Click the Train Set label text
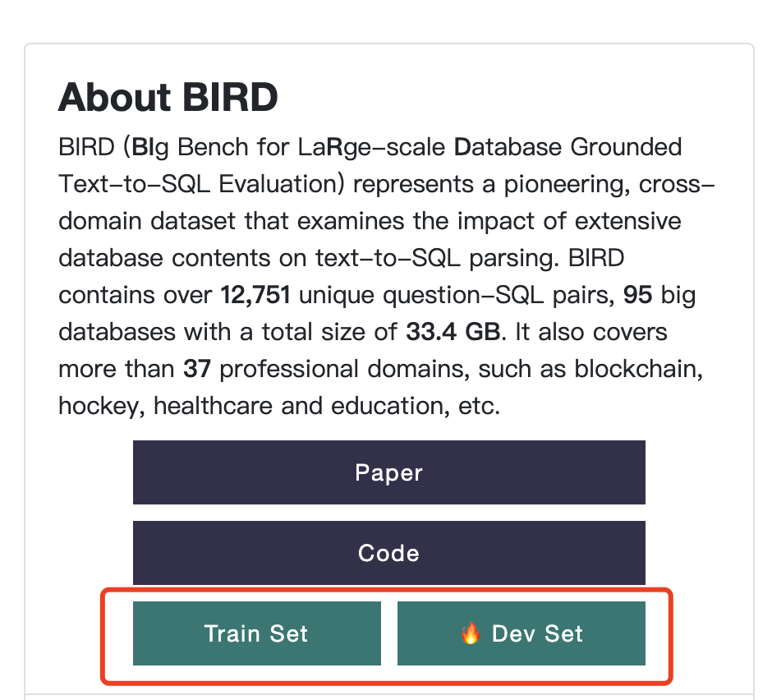 (256, 633)
